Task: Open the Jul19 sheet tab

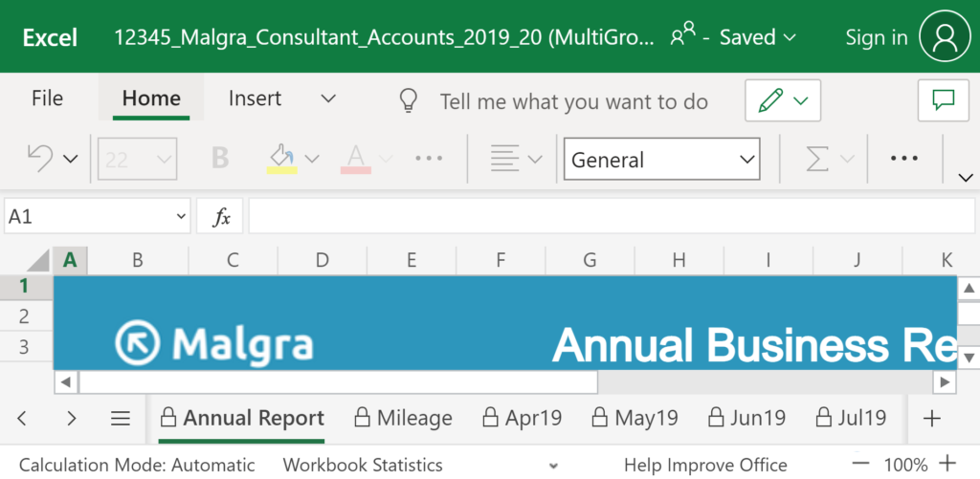Action: click(851, 418)
